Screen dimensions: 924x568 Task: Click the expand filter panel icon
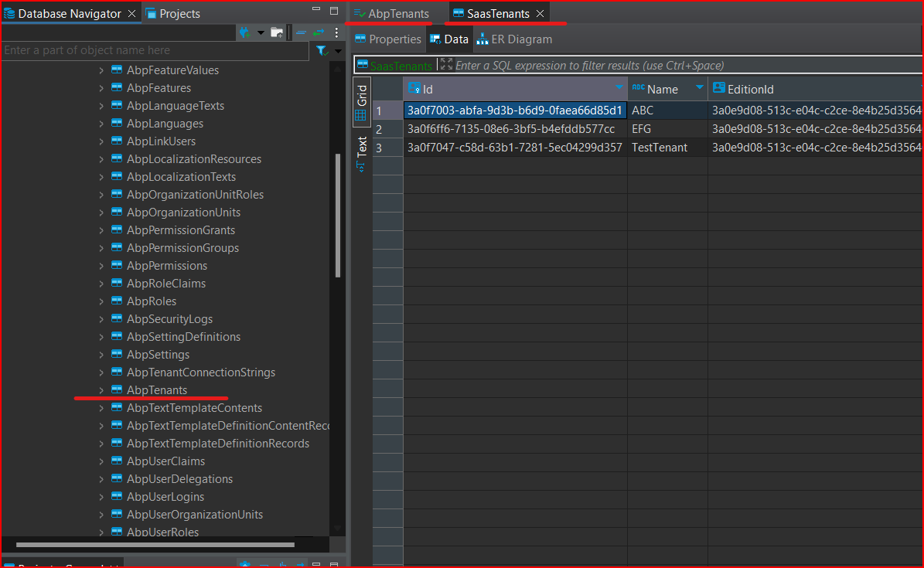[446, 65]
